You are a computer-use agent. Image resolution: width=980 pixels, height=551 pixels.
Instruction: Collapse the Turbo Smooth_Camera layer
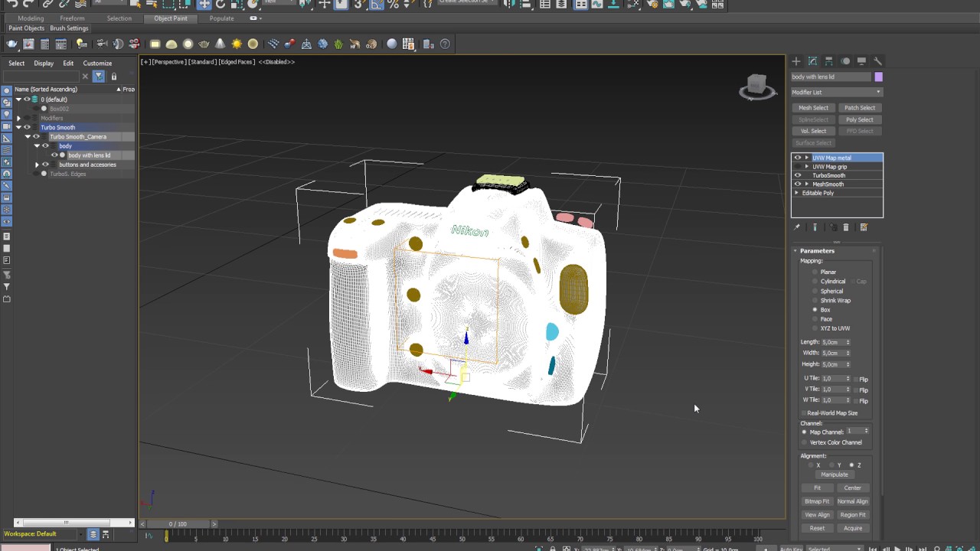[x=28, y=137]
